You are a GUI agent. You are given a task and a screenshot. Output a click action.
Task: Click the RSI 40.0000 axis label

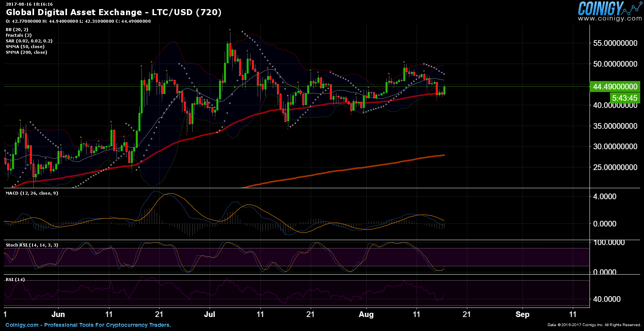(x=607, y=299)
